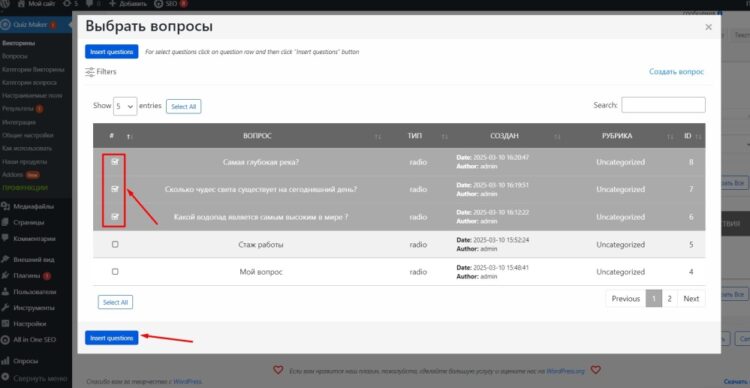Click Select All below the table
This screenshot has height=388, width=750.
click(x=115, y=302)
